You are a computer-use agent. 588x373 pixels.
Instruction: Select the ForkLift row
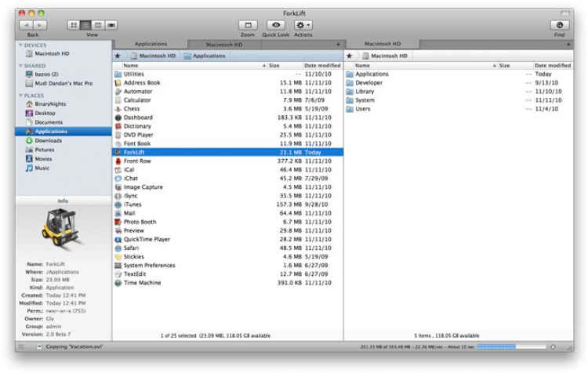(227, 152)
